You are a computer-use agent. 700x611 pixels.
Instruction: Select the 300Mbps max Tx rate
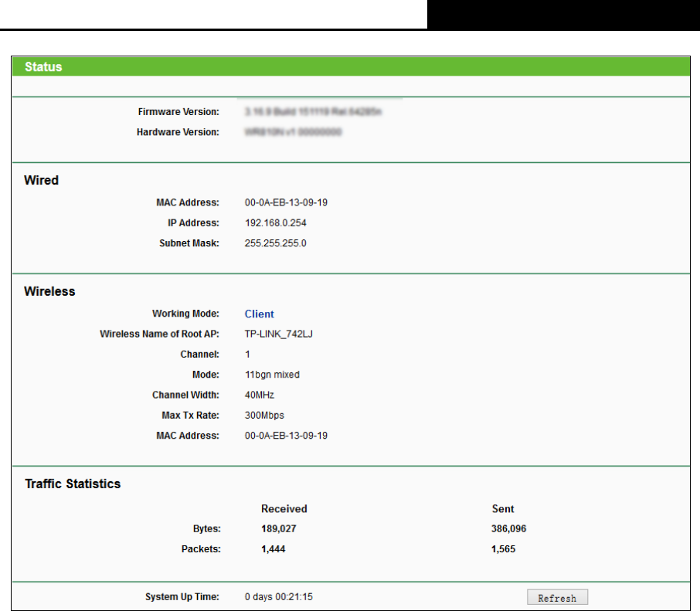point(264,415)
